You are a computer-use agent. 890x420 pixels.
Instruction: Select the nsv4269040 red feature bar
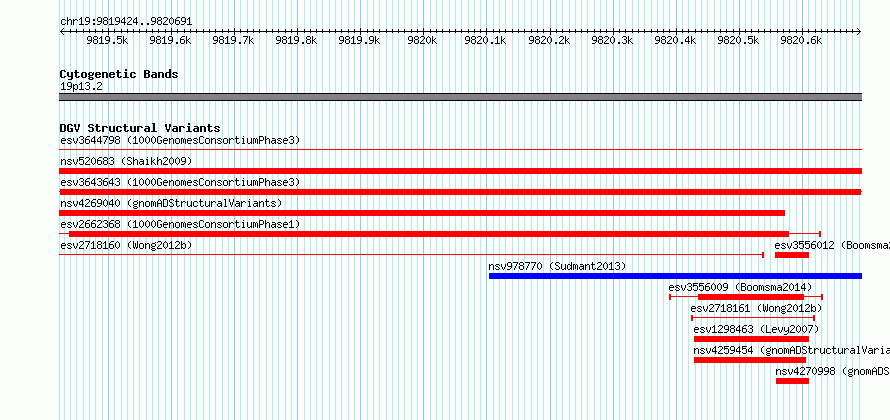(x=422, y=213)
